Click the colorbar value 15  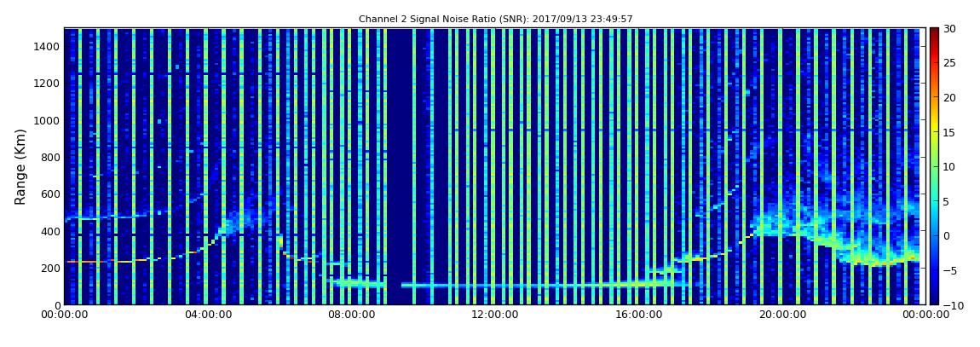950,132
